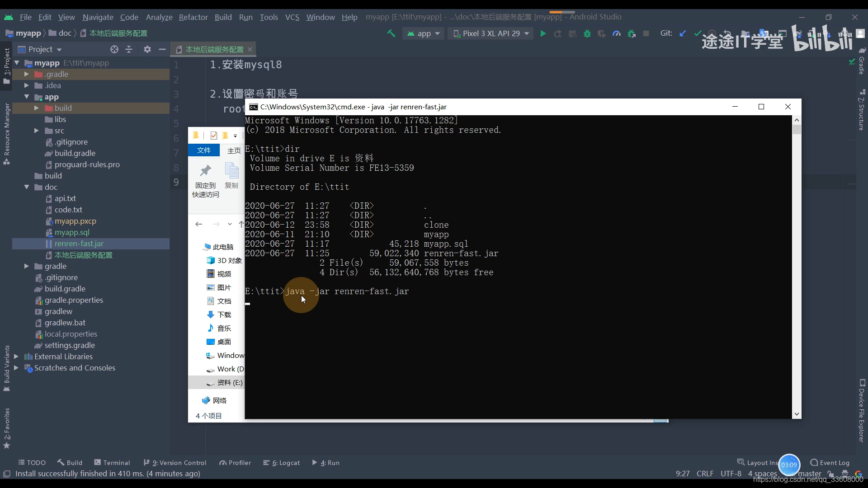Image resolution: width=868 pixels, height=488 pixels.
Task: Open the Refactor menu
Action: click(193, 17)
